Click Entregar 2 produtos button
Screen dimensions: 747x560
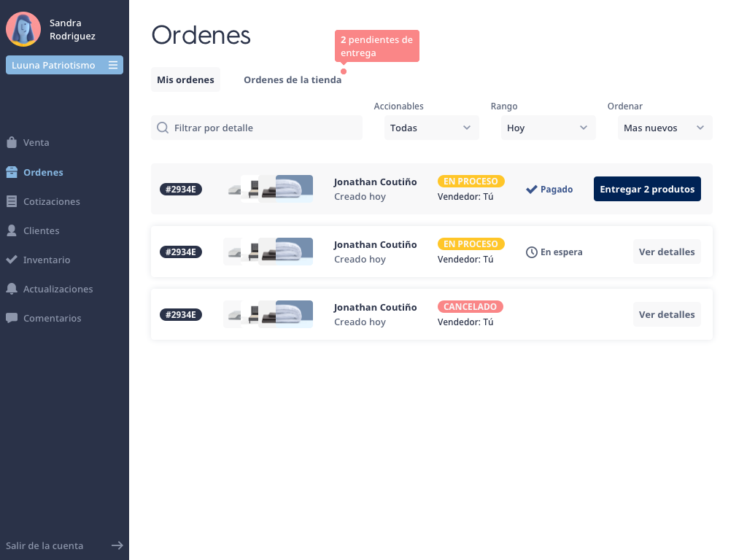(647, 189)
